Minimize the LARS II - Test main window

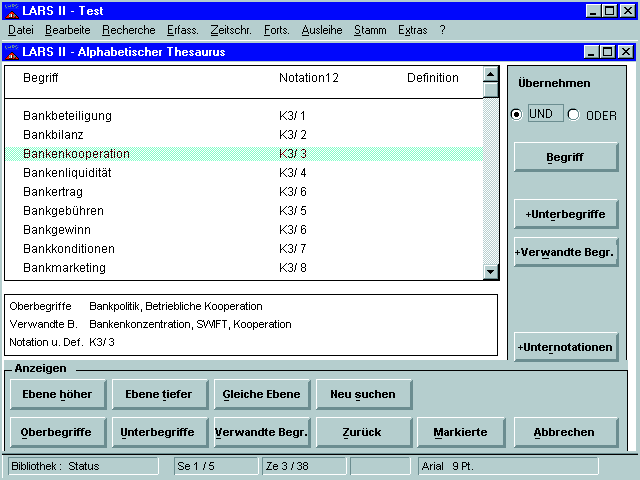point(593,11)
